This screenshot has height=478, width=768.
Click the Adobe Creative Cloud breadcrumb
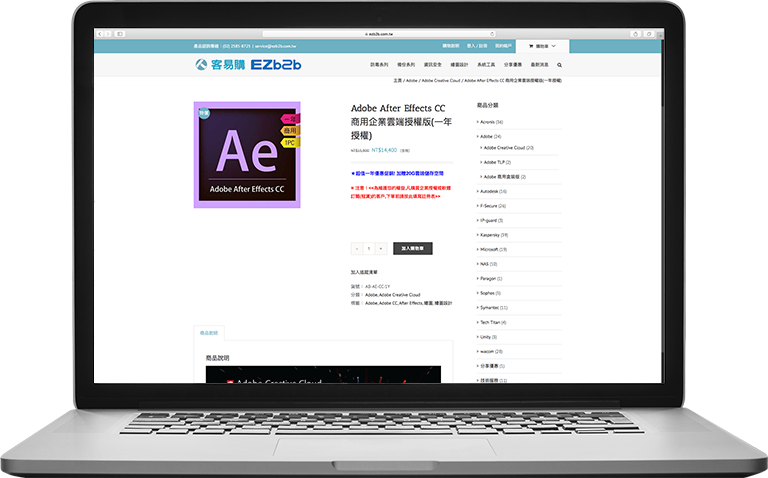tap(441, 80)
